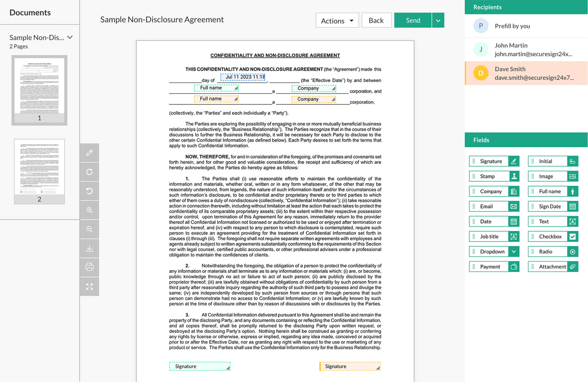The image size is (588, 382).
Task: Print the document using printer icon
Action: coord(89,267)
